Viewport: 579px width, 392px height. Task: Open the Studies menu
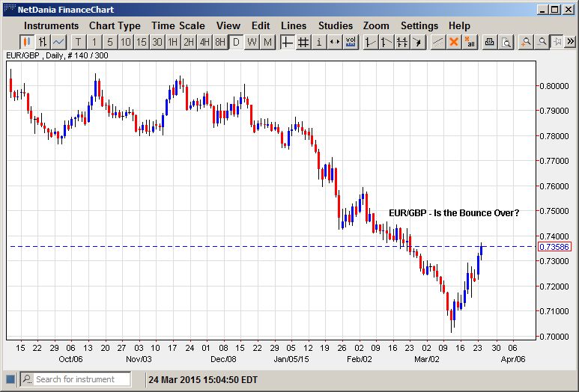(x=336, y=25)
